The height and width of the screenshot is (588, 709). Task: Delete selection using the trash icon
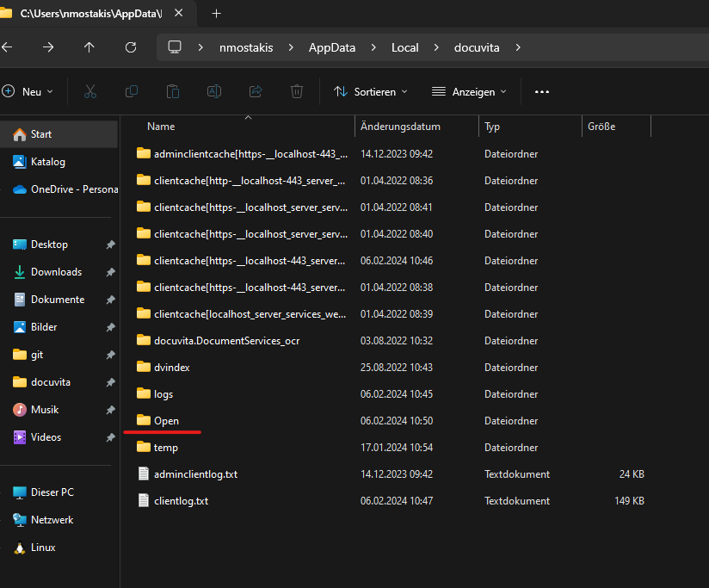(x=296, y=91)
